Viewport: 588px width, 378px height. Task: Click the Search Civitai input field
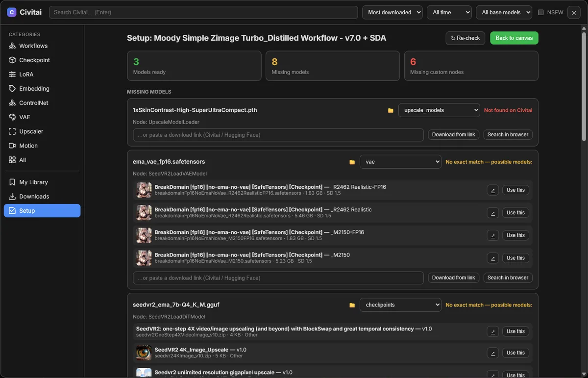pyautogui.click(x=203, y=12)
